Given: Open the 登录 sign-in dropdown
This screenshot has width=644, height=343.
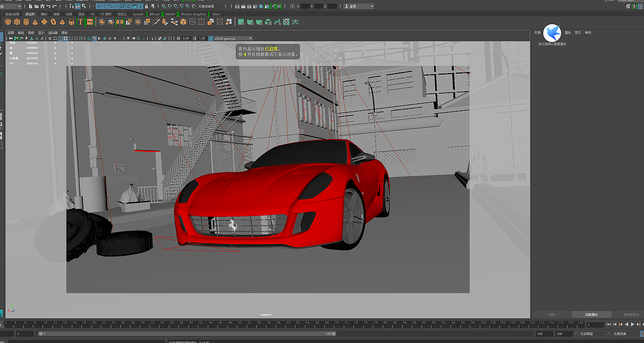Looking at the screenshot, I should click(359, 7).
